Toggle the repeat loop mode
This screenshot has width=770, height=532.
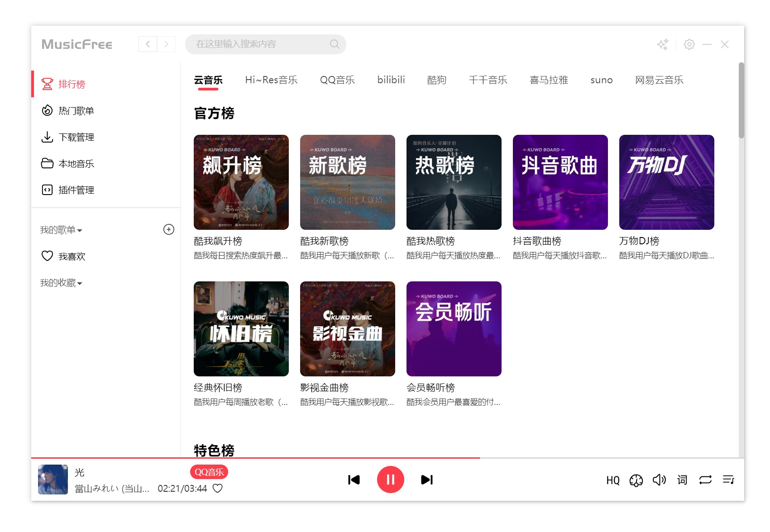pyautogui.click(x=705, y=480)
